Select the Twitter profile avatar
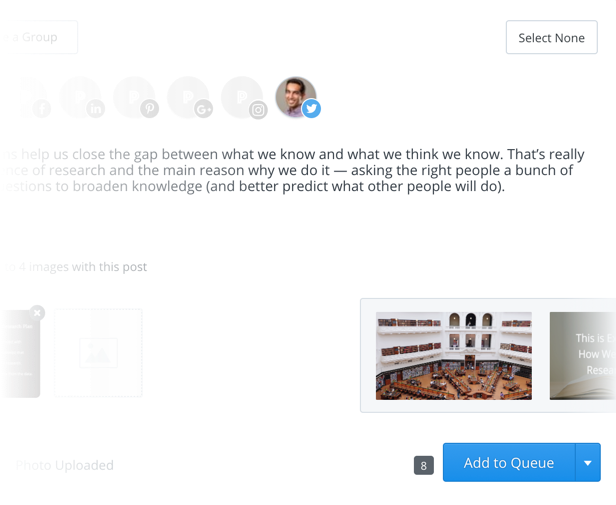The image size is (616, 505). pos(296,97)
